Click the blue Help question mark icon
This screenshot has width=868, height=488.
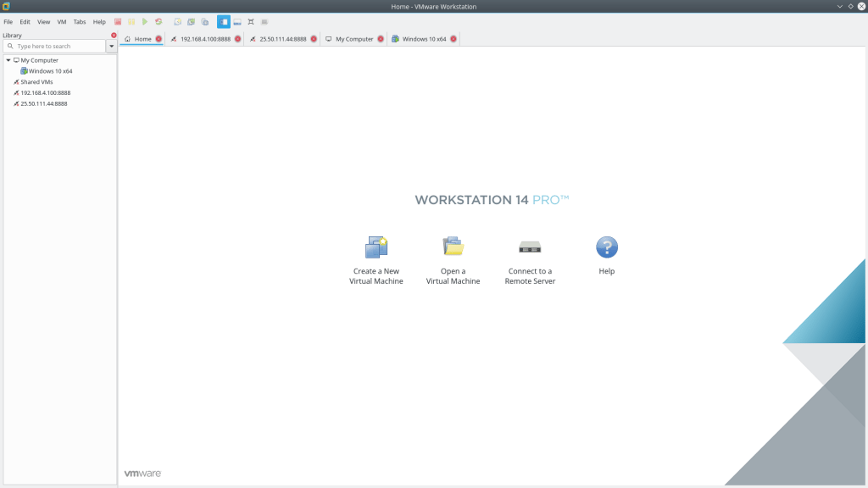pyautogui.click(x=607, y=247)
